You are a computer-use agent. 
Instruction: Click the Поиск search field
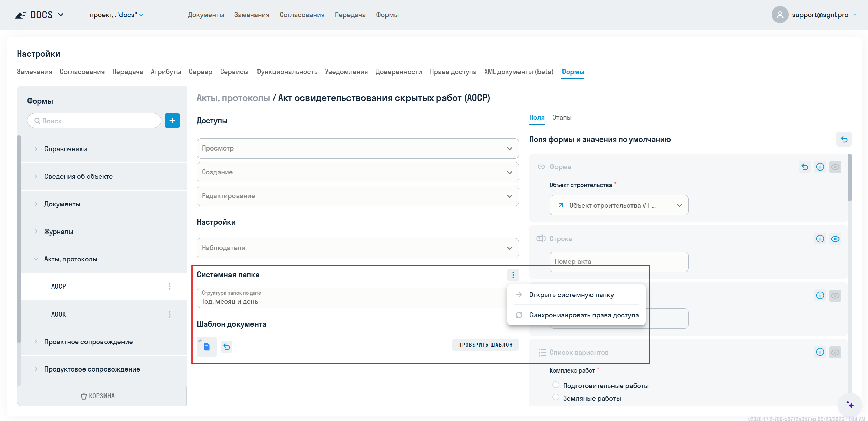(94, 121)
